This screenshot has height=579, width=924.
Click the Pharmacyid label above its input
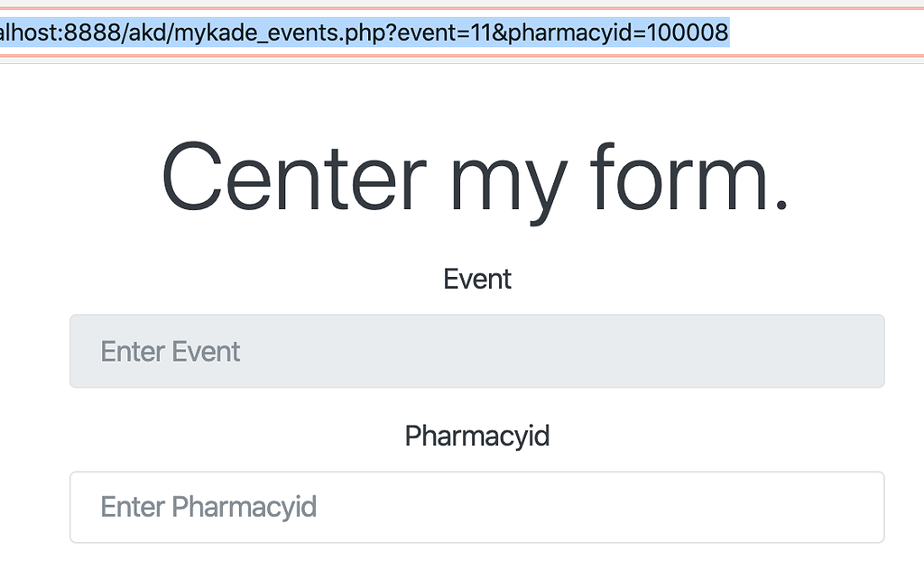pos(476,436)
